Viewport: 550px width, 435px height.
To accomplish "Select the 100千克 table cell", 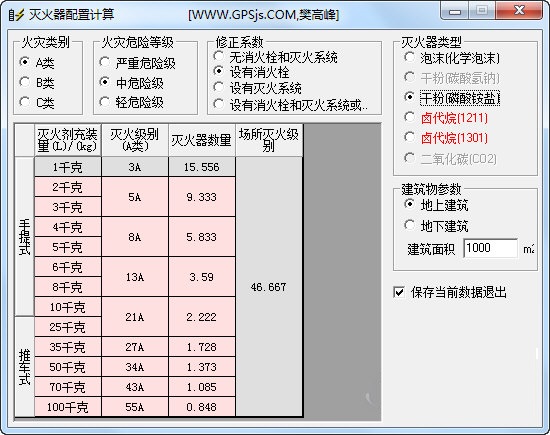I will (x=68, y=407).
